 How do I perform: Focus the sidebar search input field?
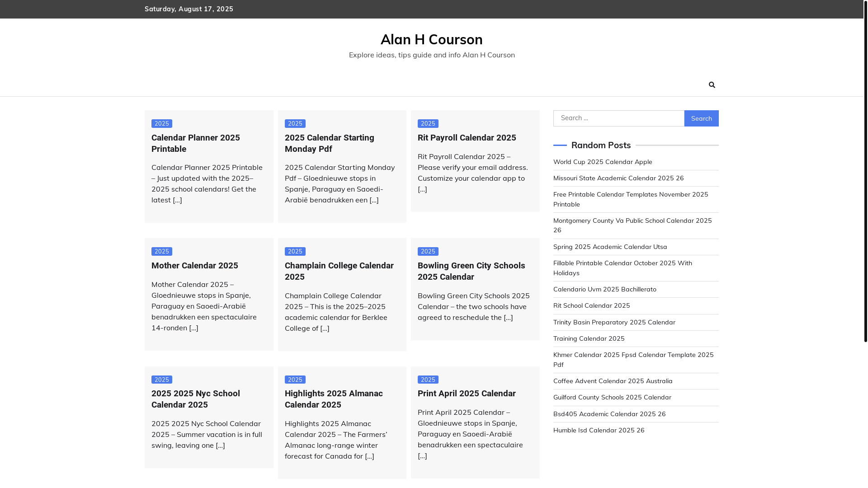coord(618,118)
